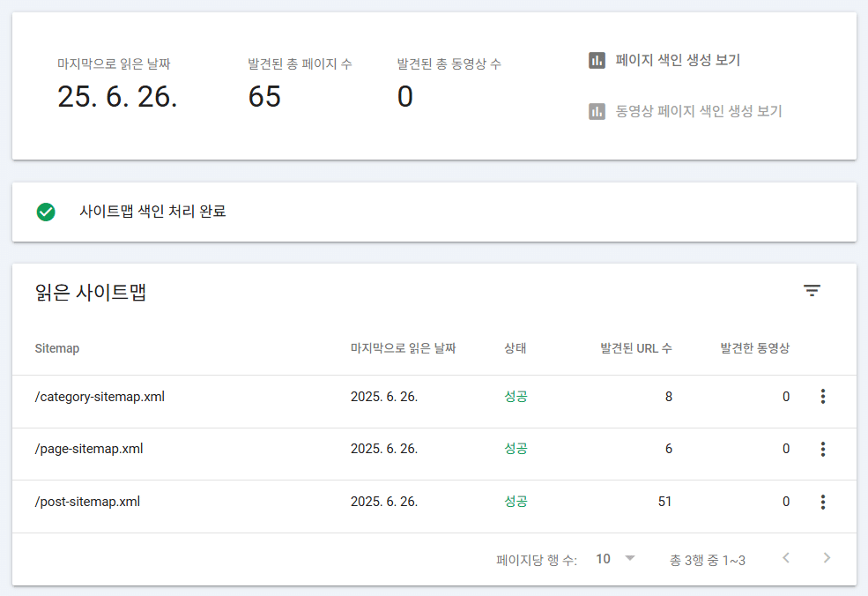
Task: Click the last read date 25. 6. 26.
Action: pos(117,96)
